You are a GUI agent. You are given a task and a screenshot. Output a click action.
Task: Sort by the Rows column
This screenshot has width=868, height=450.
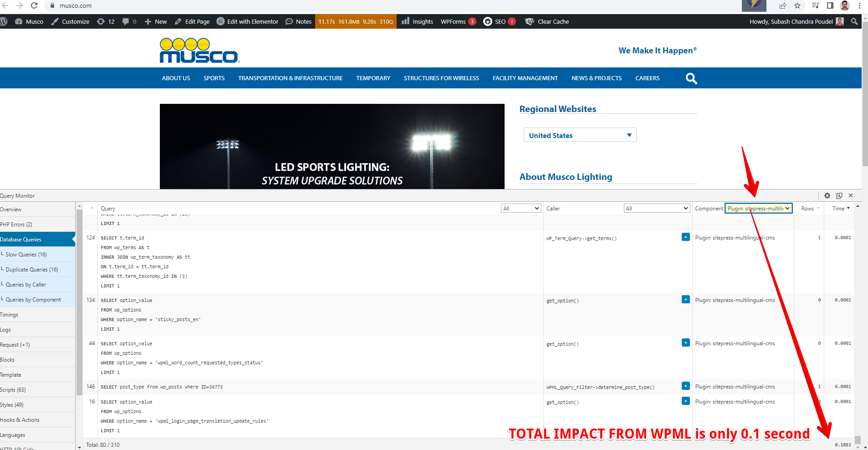point(810,208)
